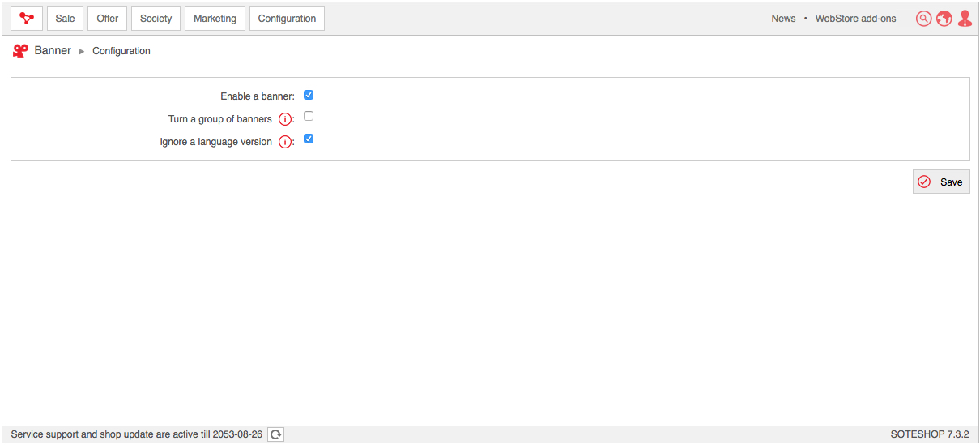Click the Banner breadcrumb link
980x445 pixels.
pyautogui.click(x=53, y=50)
